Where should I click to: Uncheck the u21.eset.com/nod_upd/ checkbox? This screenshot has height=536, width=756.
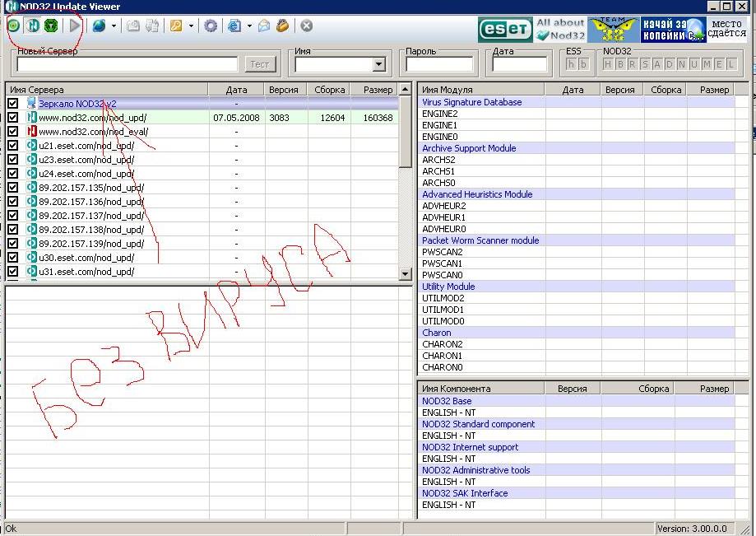13,145
